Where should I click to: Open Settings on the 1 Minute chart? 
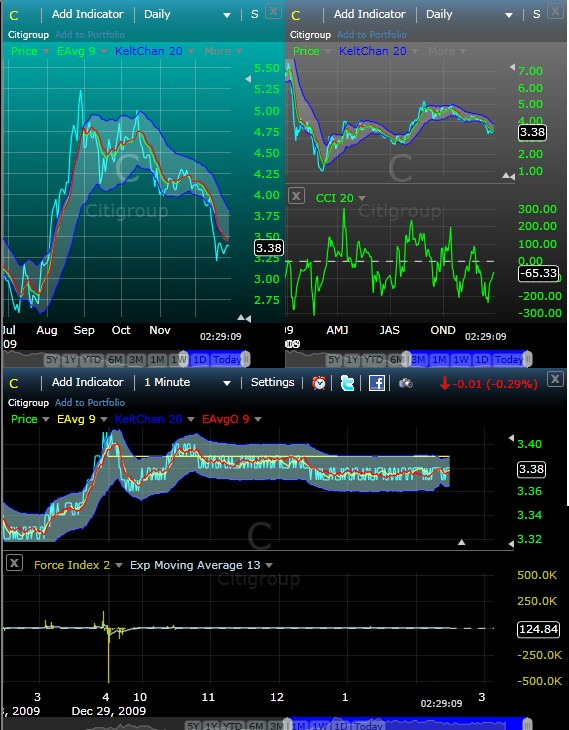272,382
